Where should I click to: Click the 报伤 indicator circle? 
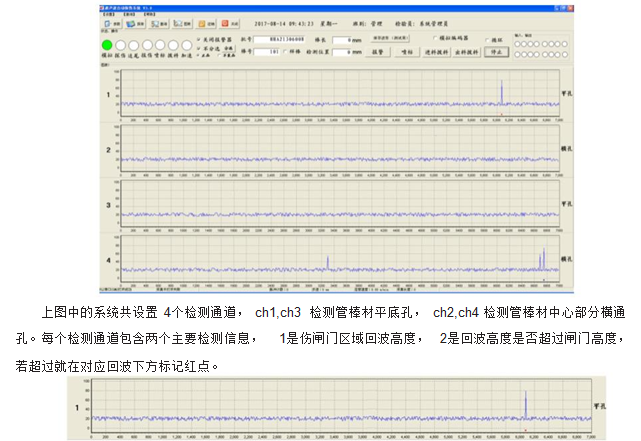(x=147, y=45)
